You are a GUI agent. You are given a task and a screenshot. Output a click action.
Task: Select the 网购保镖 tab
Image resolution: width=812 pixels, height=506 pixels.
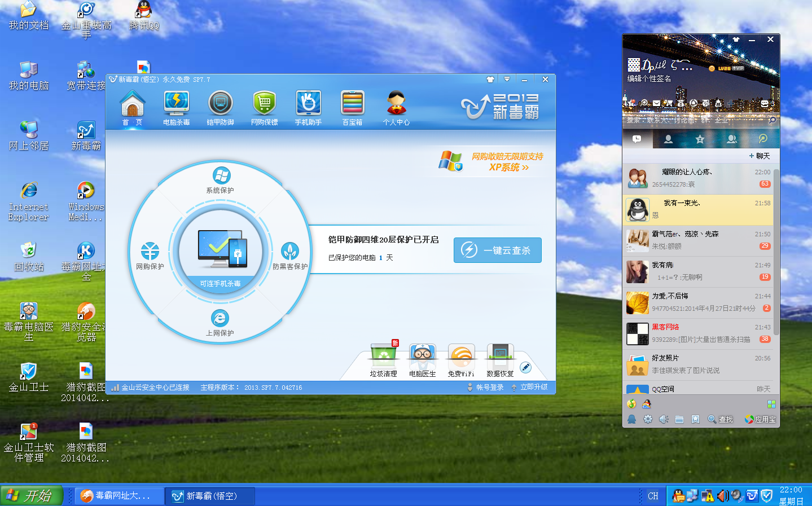tap(265, 108)
